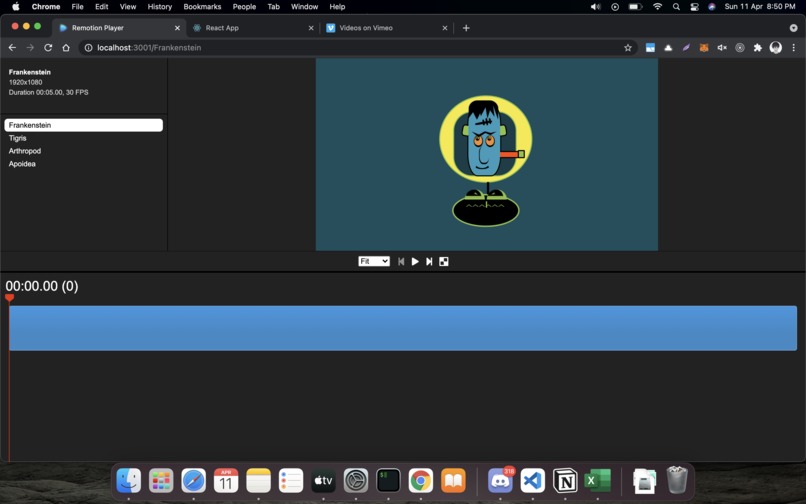The height and width of the screenshot is (504, 806).
Task: Close the Videos on Vimeo tab
Action: point(445,28)
